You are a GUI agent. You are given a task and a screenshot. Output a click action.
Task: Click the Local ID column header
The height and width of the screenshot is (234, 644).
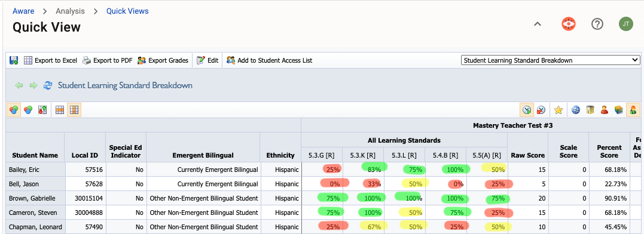(x=85, y=155)
